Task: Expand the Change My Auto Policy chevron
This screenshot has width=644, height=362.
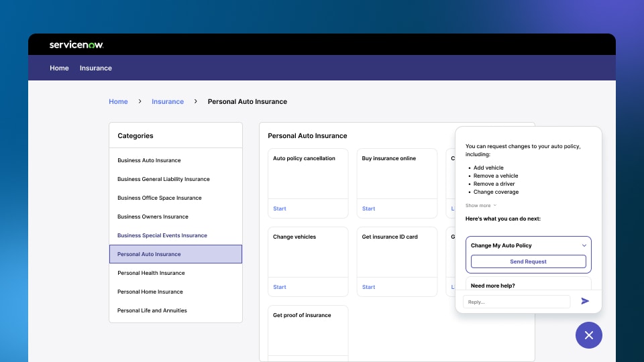Action: 584,245
